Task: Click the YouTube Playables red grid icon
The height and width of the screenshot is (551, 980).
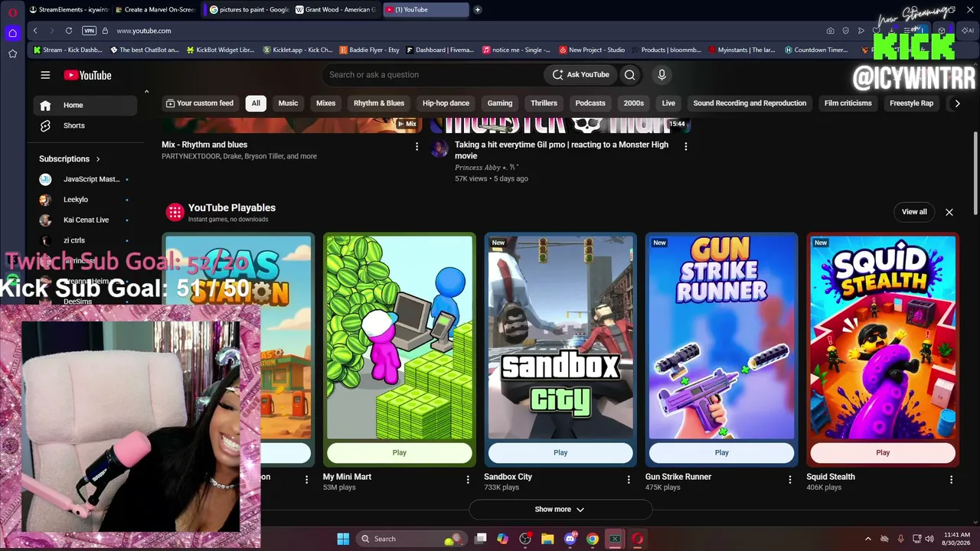Action: (x=175, y=212)
